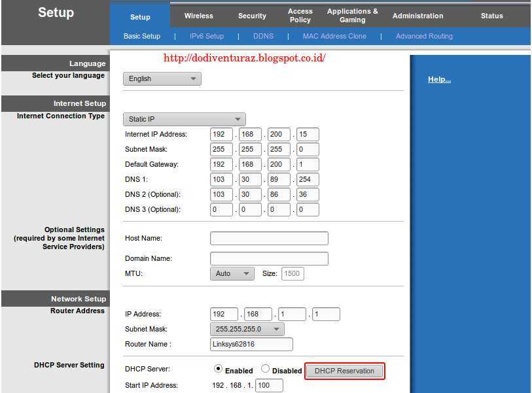Click DNS 2 third octet field 86
The width and height of the screenshot is (532, 393).
279,195
